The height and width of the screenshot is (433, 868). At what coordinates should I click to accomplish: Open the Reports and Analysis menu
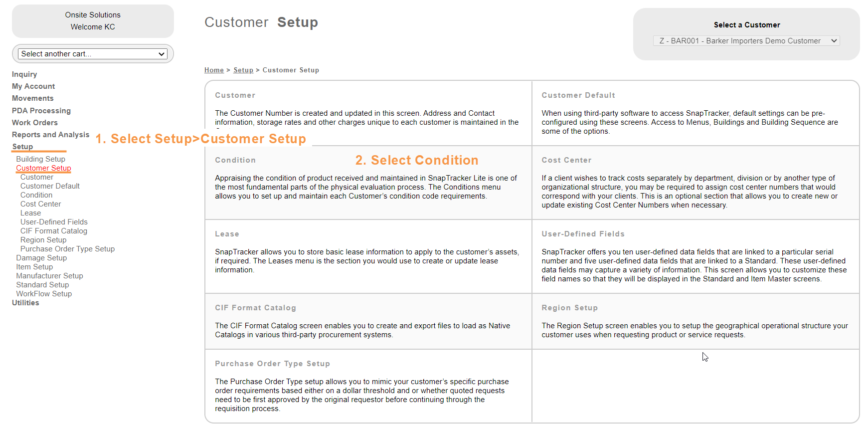pyautogui.click(x=51, y=135)
